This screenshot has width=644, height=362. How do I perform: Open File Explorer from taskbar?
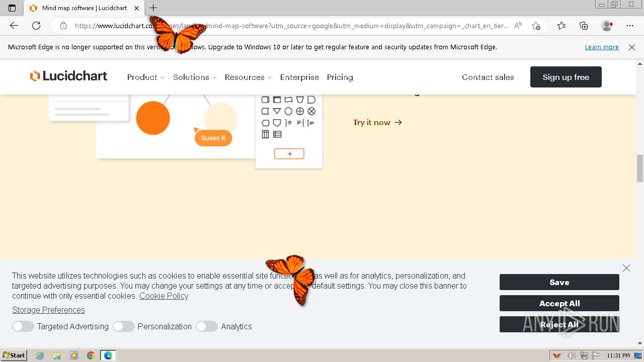click(57, 355)
